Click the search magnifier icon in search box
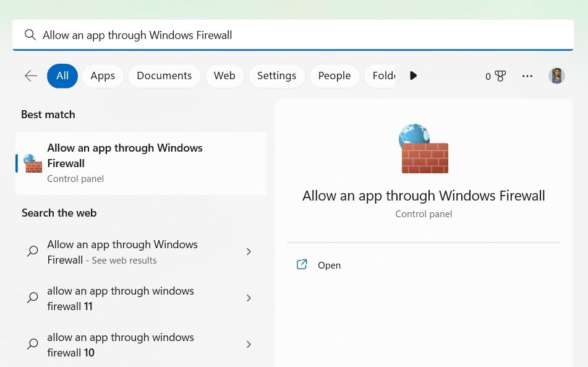The height and width of the screenshot is (367, 588). pos(30,35)
